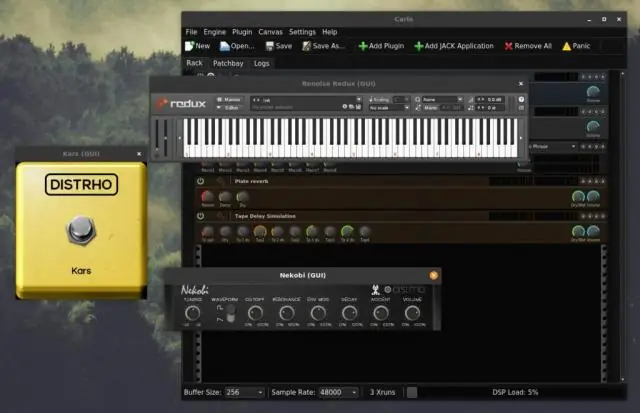This screenshot has width=640, height=413.
Task: Switch to the Patchbay tab
Action: (x=228, y=63)
